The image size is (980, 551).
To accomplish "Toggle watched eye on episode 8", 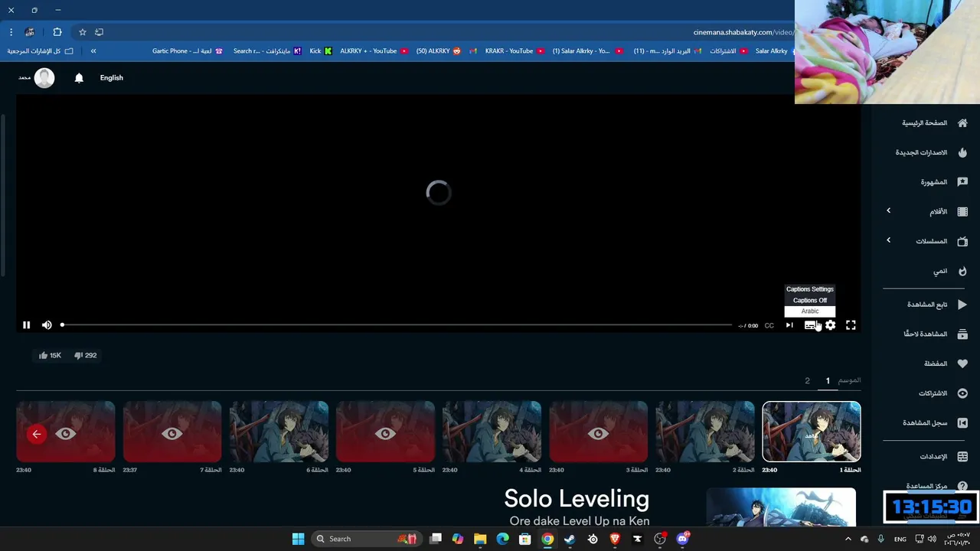I will (x=66, y=434).
